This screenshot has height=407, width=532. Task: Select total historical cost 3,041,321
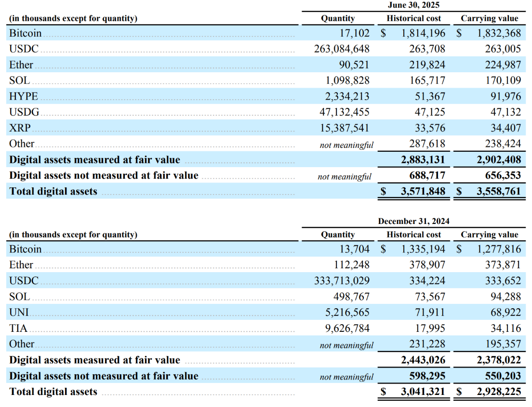point(423,392)
